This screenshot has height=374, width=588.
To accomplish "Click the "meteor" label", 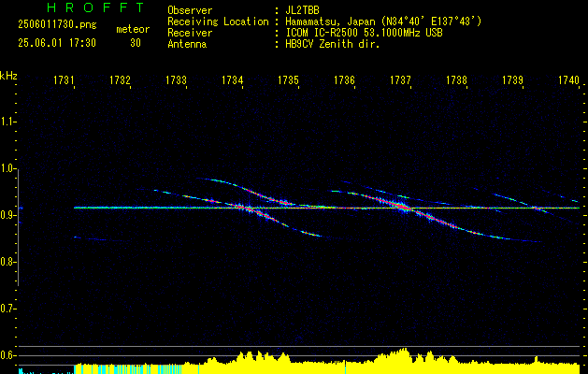I will point(133,29).
